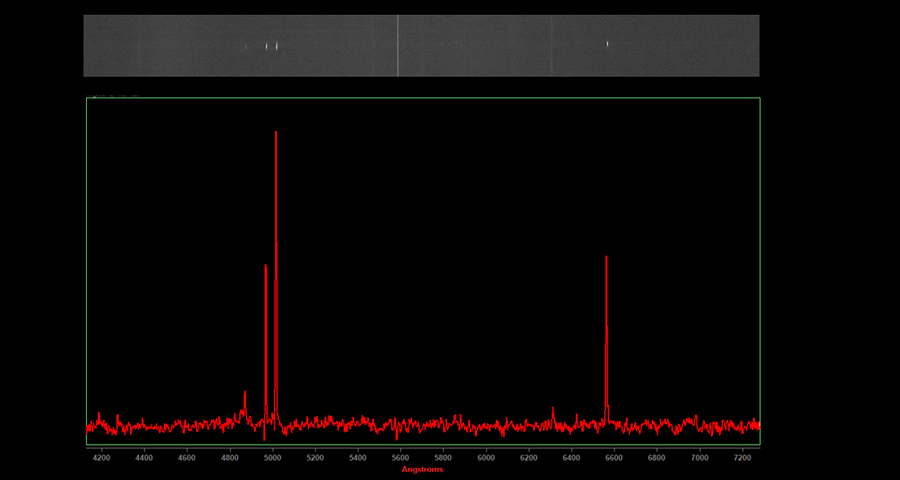Screen dimensions: 900x480
Task: Click the 4600 tick label on the axis
Action: click(187, 457)
